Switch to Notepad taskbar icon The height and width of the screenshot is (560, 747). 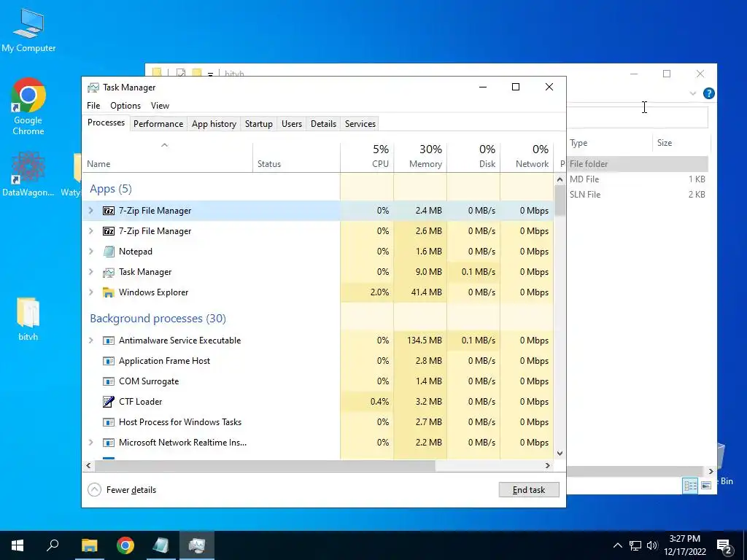tap(161, 545)
